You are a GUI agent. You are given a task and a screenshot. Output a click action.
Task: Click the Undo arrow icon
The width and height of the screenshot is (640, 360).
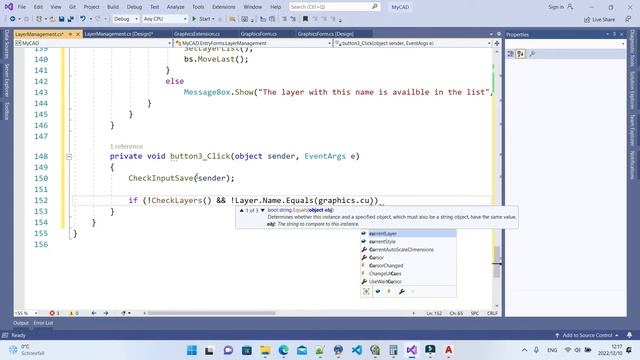tap(83, 19)
